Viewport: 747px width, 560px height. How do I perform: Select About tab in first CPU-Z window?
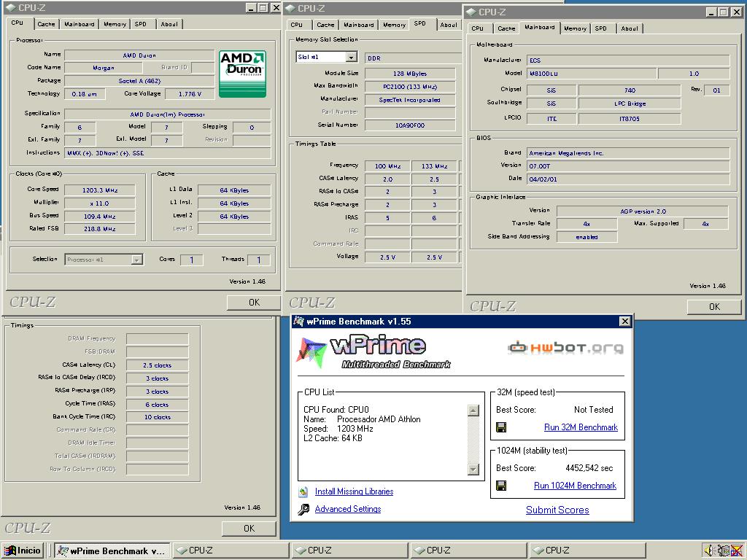169,24
